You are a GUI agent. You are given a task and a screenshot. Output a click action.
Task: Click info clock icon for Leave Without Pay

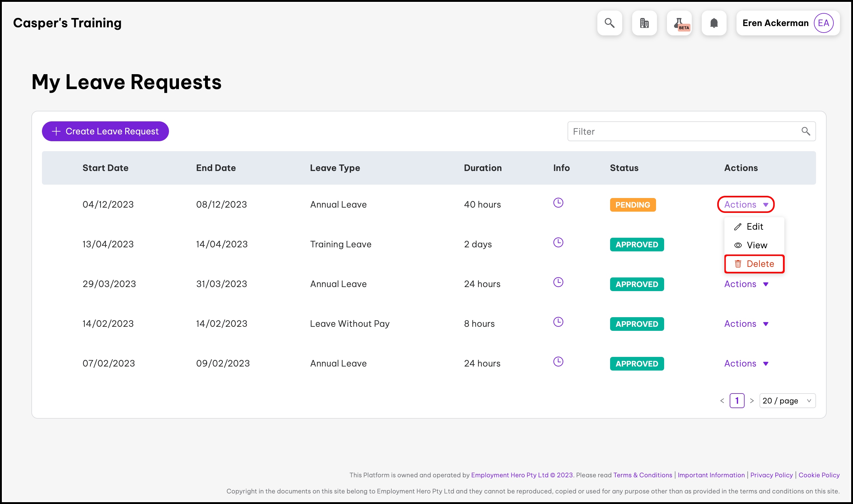(558, 322)
